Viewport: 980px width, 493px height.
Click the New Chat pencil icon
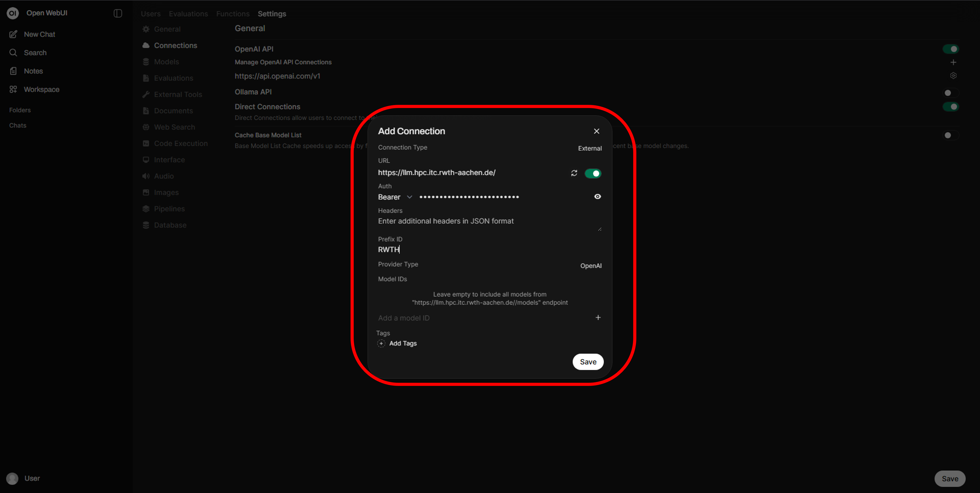13,34
